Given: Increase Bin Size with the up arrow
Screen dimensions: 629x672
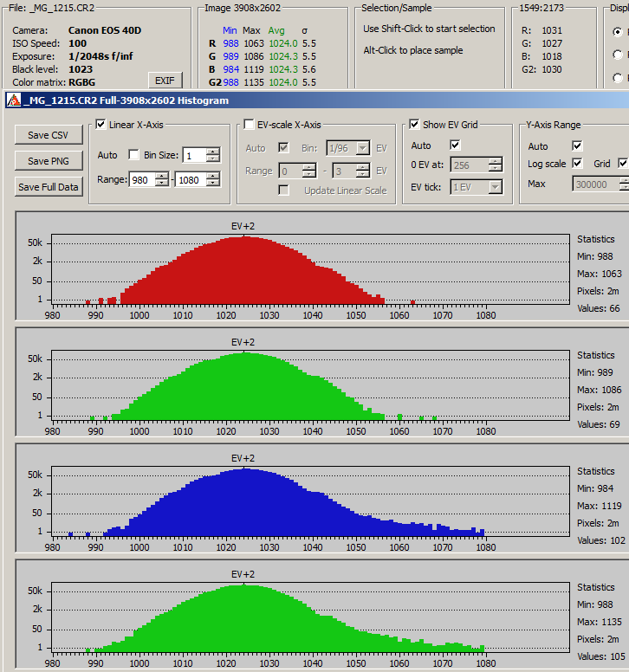Looking at the screenshot, I should (x=213, y=152).
